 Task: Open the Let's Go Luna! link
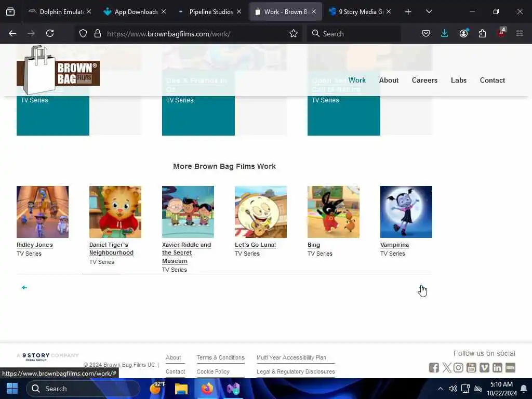coord(255,245)
